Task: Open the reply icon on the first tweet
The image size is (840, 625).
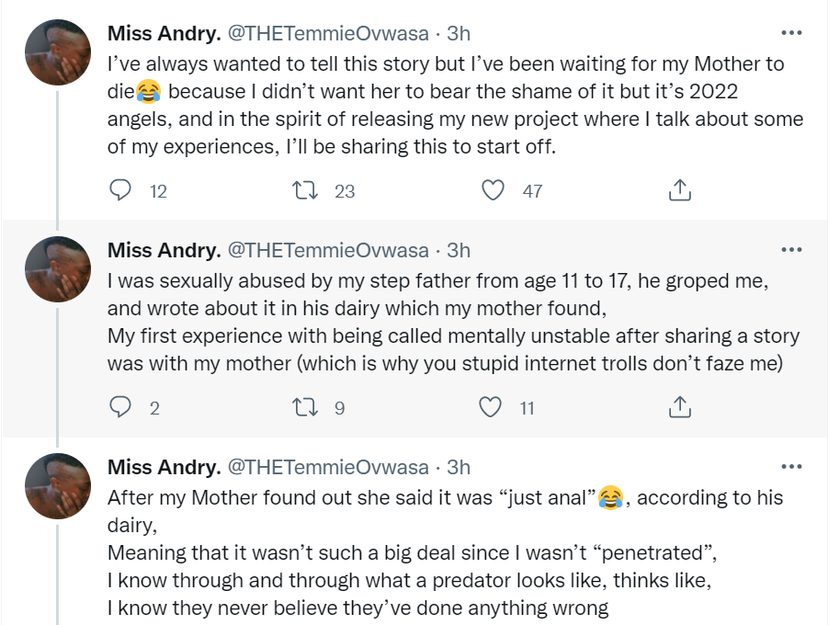Action: (120, 190)
